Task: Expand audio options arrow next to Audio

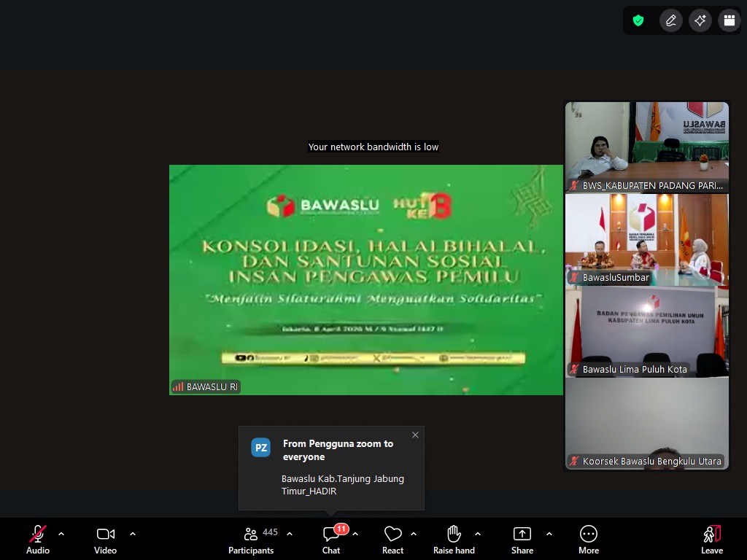Action: 61,534
